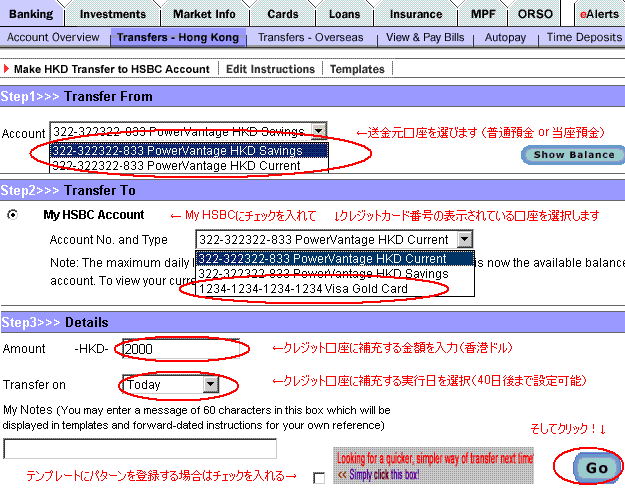
Task: Choose PowerVantage HKD Current in Transfer From list
Action: (x=189, y=165)
